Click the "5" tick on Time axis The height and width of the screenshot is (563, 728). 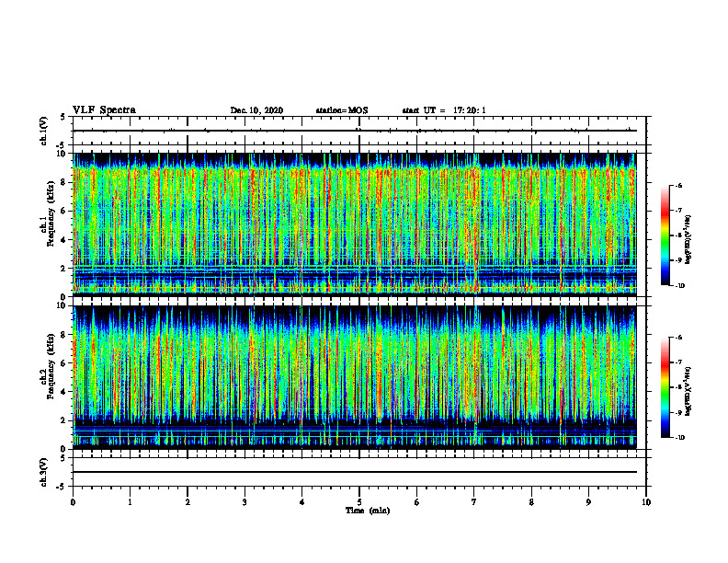pyautogui.click(x=359, y=502)
